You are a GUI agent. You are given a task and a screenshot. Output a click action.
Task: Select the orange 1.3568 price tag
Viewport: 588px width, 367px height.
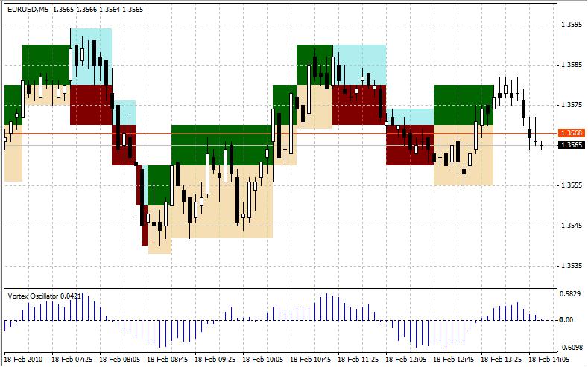572,133
